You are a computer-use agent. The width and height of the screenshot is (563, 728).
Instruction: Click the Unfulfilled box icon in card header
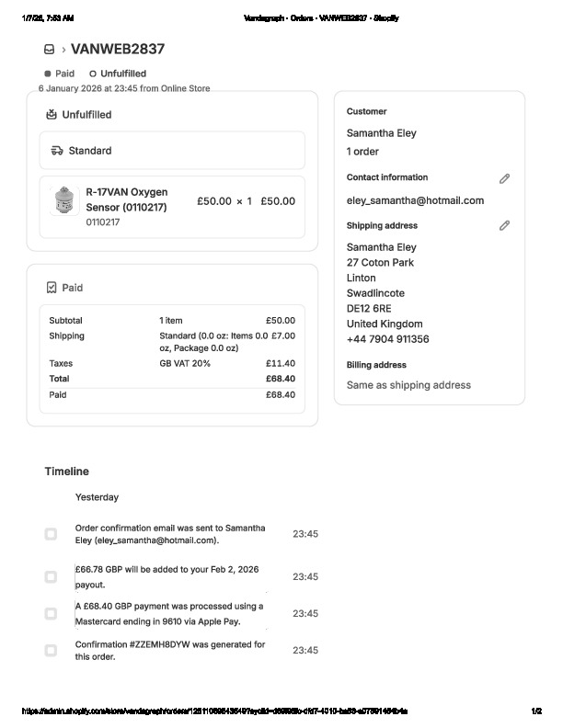[52, 115]
